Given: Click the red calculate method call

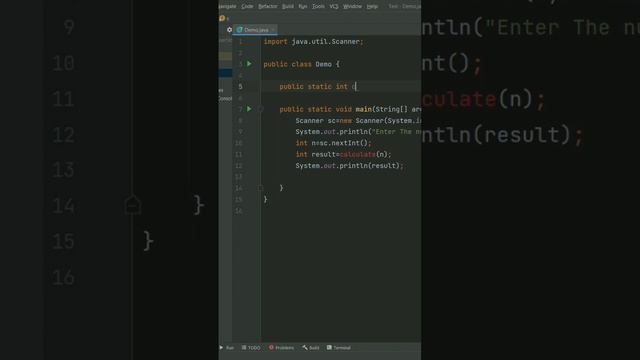Looking at the screenshot, I should click(358, 154).
